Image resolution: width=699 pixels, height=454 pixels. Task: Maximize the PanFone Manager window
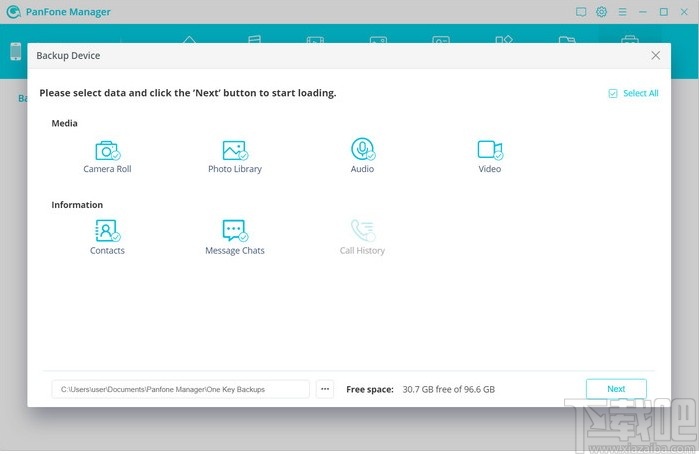pos(664,12)
